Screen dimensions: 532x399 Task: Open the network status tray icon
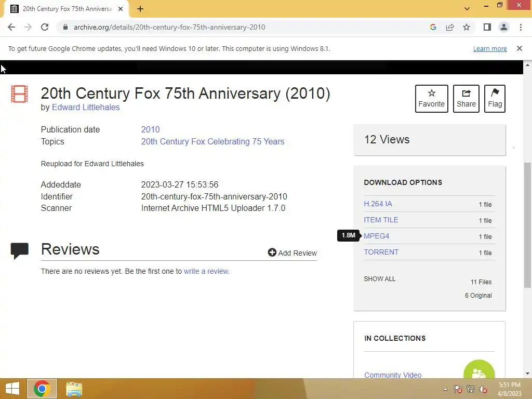[471, 389]
